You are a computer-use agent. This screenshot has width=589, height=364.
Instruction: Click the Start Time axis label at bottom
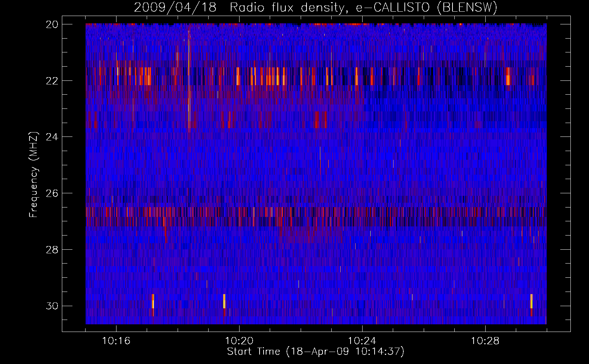pos(316,352)
